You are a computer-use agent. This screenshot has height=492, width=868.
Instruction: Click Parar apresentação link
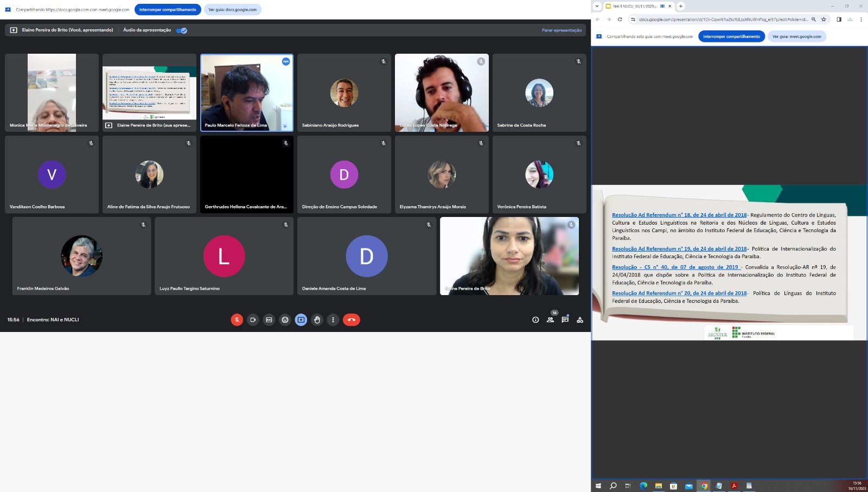(x=561, y=30)
